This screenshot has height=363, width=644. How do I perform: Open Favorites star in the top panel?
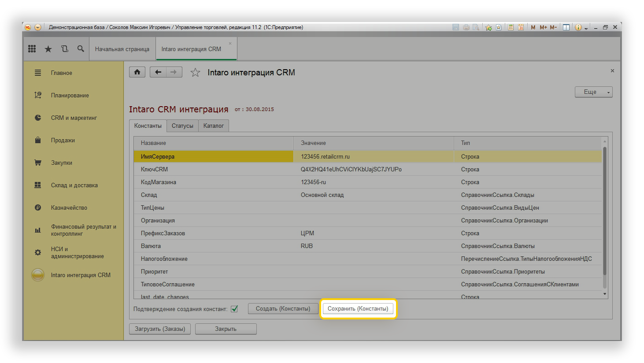point(48,49)
